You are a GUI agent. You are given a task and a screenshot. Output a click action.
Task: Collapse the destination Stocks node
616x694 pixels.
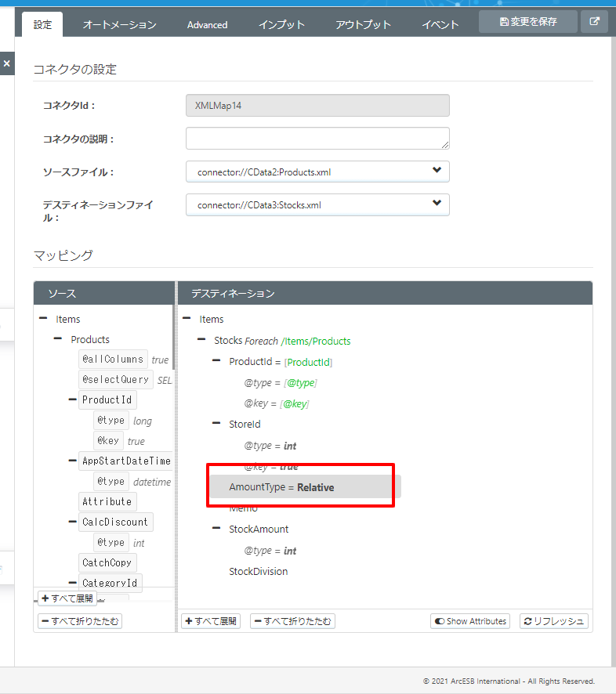(201, 339)
